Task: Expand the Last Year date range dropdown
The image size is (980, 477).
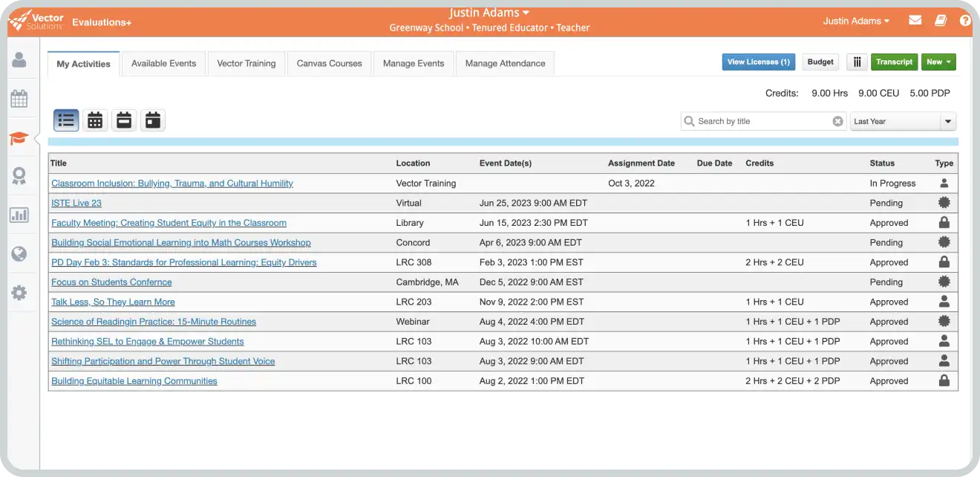Action: click(x=903, y=121)
